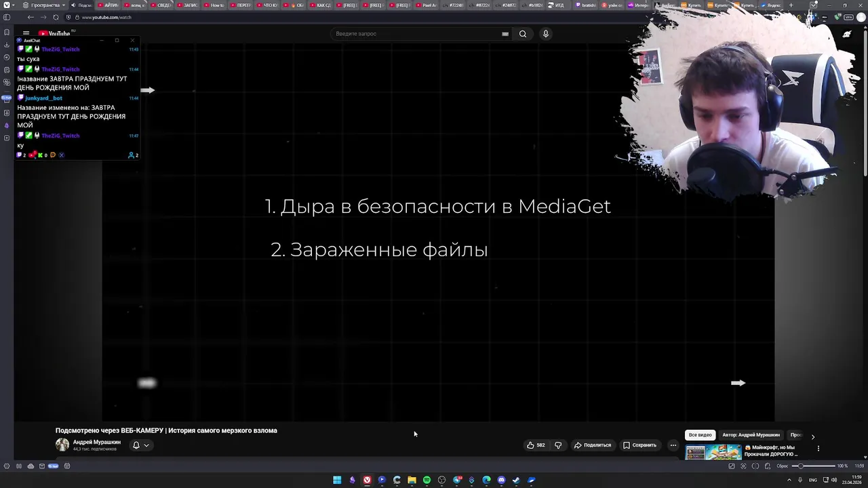Focus the Введите запрос search field
This screenshot has height=488, width=868.
pyautogui.click(x=416, y=33)
